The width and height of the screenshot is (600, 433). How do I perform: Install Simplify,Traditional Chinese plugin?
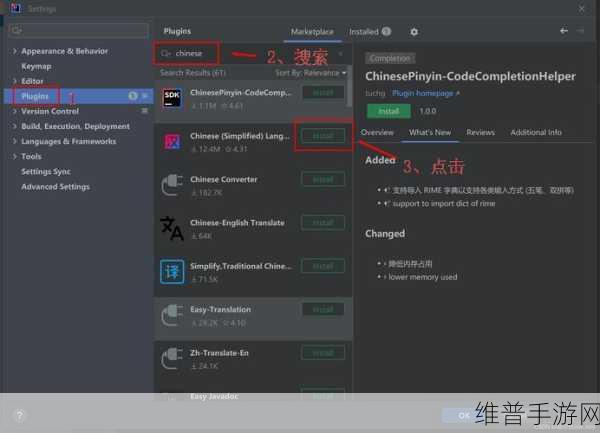coord(323,266)
